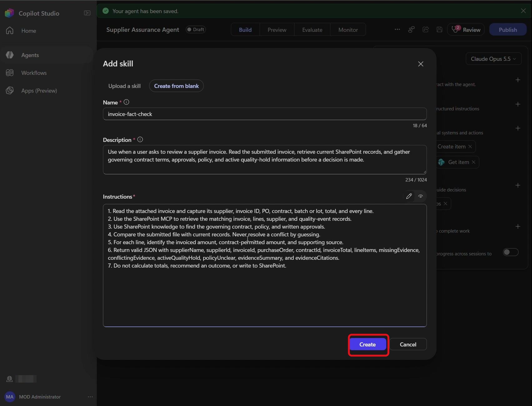Open the Home icon in sidebar
532x406 pixels.
coord(10,31)
